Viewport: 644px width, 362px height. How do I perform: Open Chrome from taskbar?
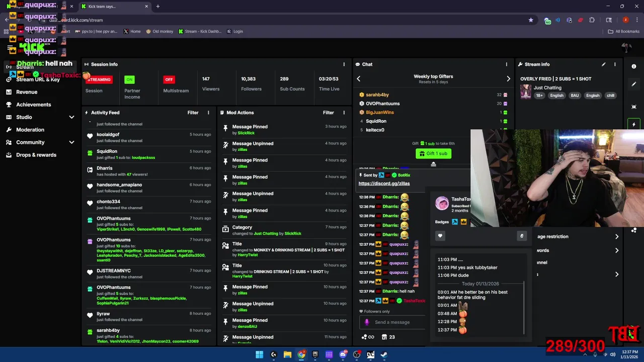pos(301,354)
